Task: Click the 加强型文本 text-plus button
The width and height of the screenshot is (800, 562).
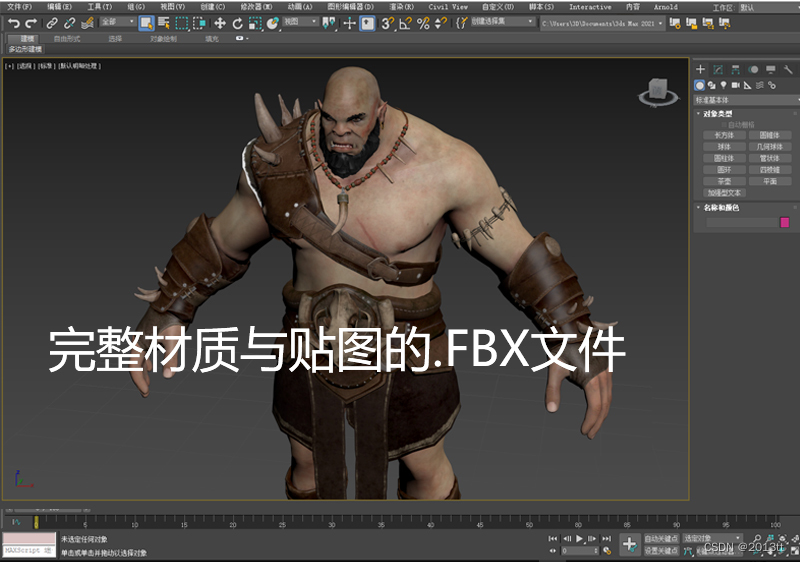Action: (724, 193)
